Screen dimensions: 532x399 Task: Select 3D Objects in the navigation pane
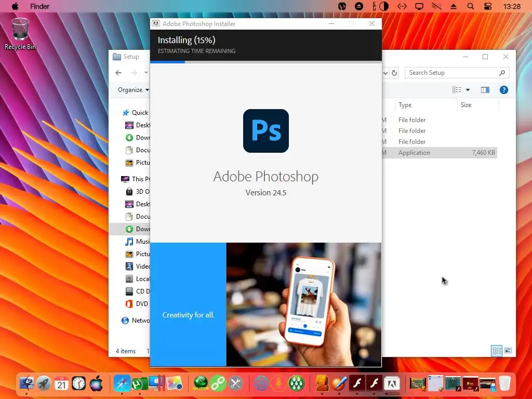tap(138, 191)
